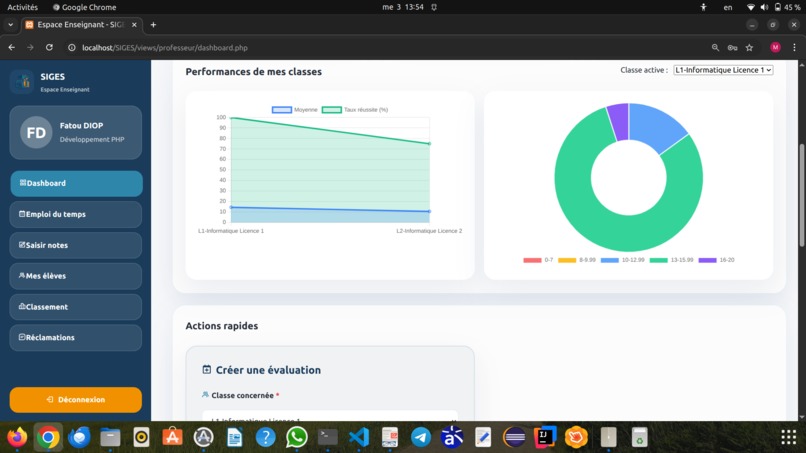Viewport: 806px width, 453px height.
Task: Toggle the Taux réussite legend item
Action: coord(355,110)
